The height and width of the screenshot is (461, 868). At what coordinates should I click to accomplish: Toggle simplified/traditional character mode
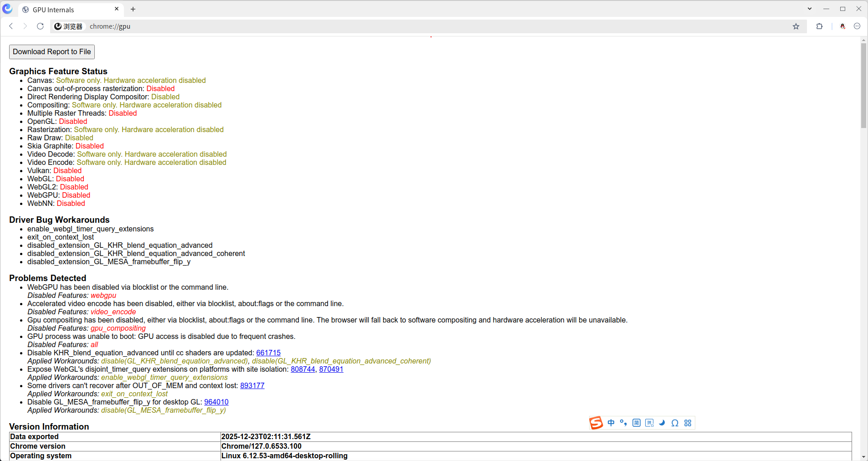[x=637, y=423]
